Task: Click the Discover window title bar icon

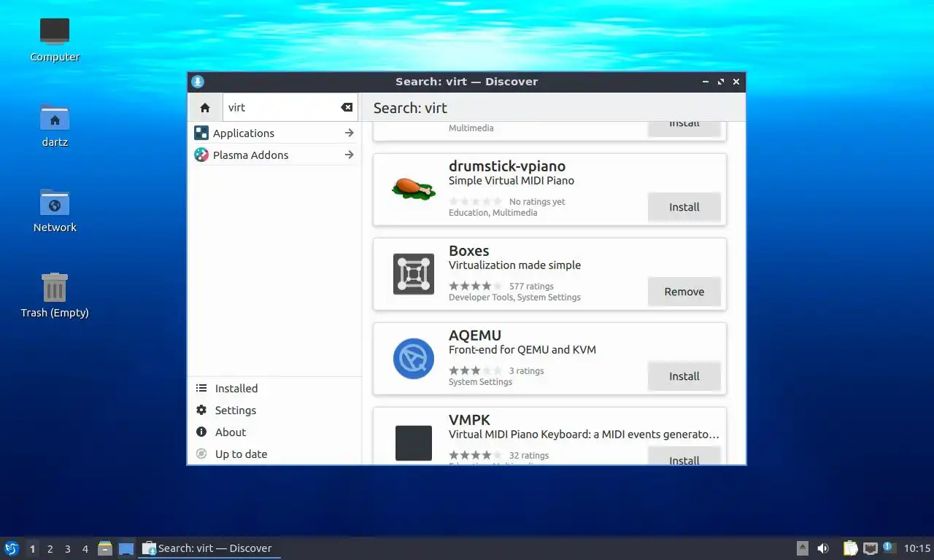Action: coord(198,82)
